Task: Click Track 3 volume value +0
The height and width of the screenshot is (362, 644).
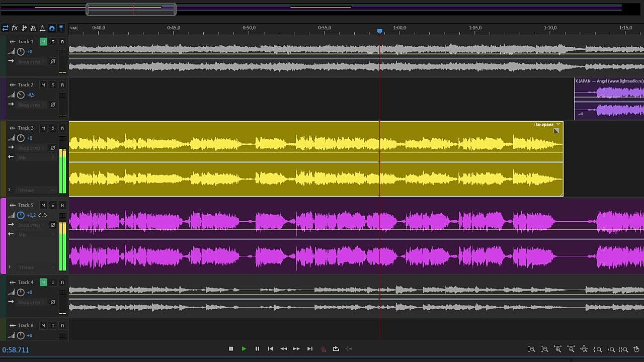Action: (30, 138)
